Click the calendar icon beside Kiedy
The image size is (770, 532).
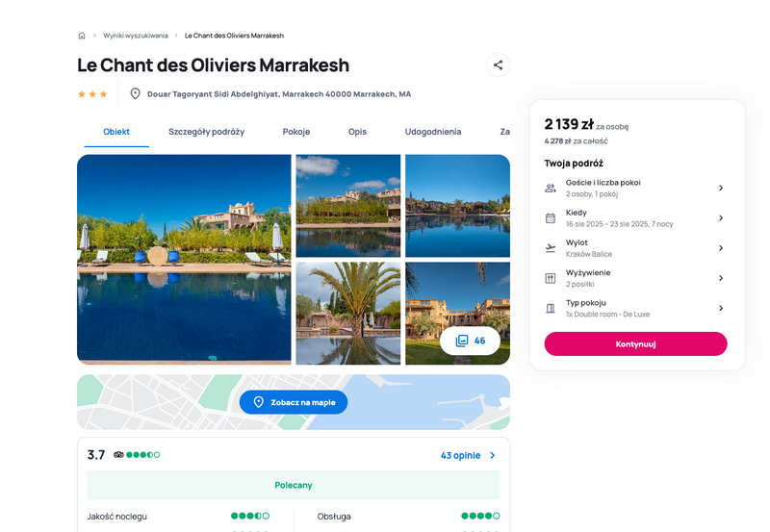coord(550,218)
